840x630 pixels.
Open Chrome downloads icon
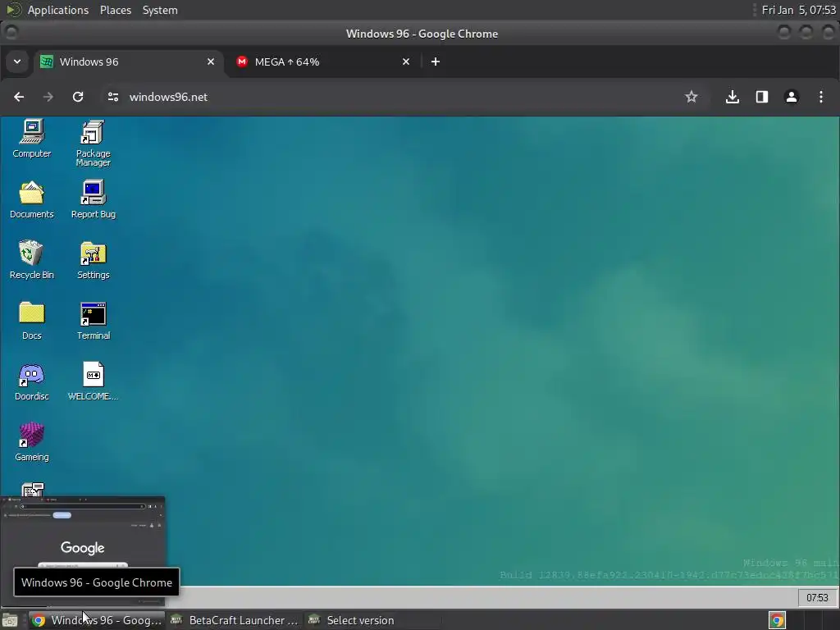tap(733, 97)
